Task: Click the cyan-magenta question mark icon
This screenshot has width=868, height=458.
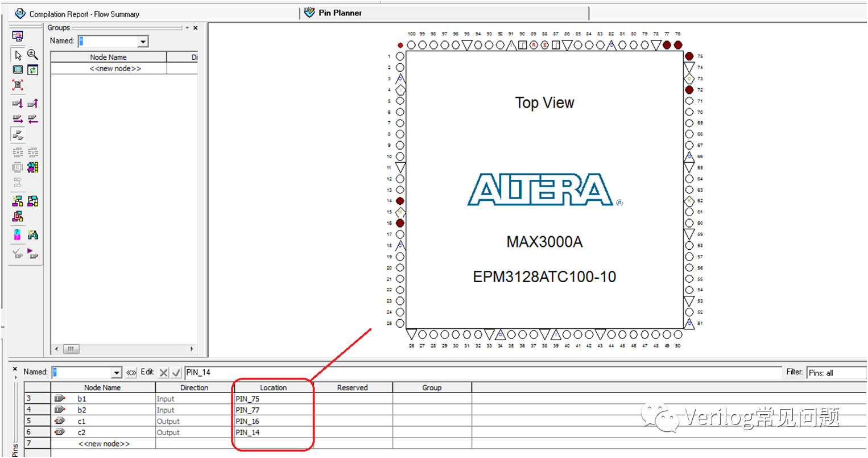Action: pos(18,234)
